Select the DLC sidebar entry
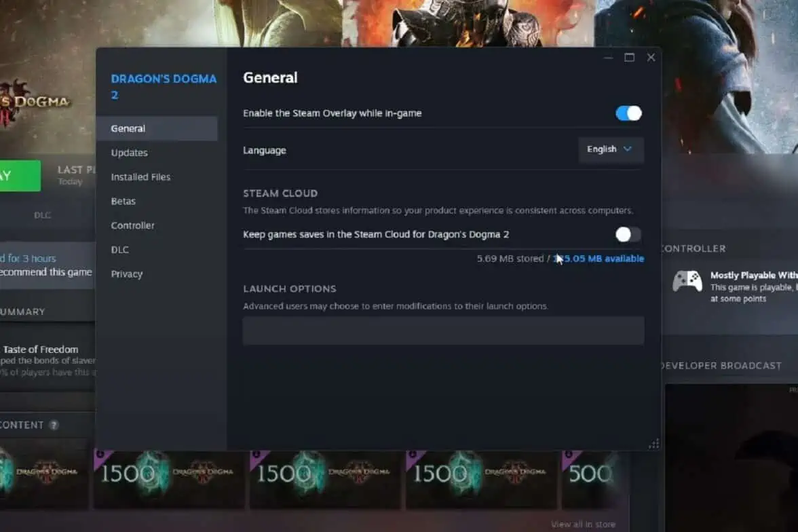The width and height of the screenshot is (798, 532). coord(120,250)
